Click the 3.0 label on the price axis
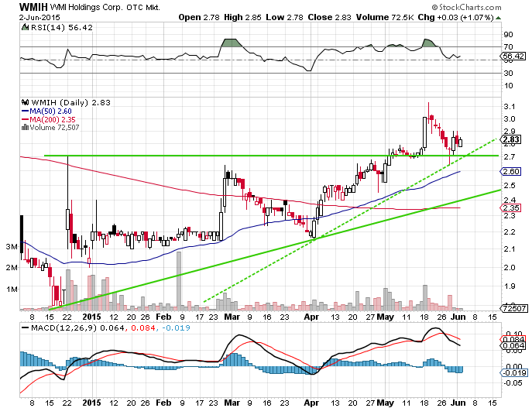This screenshot has width=532, height=408. point(510,119)
